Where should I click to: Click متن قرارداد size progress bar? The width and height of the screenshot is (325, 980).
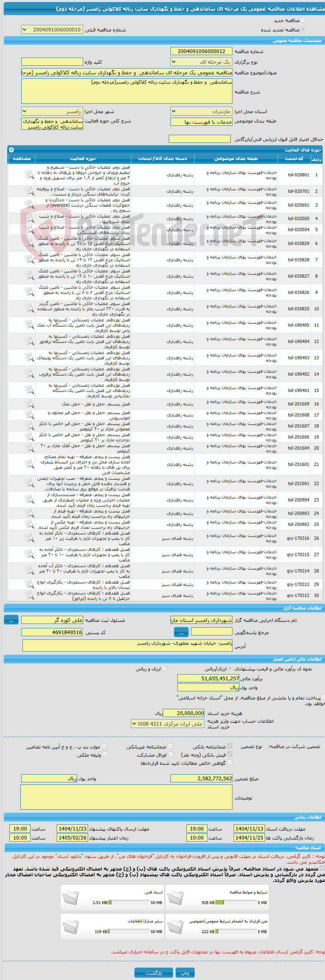point(236,931)
